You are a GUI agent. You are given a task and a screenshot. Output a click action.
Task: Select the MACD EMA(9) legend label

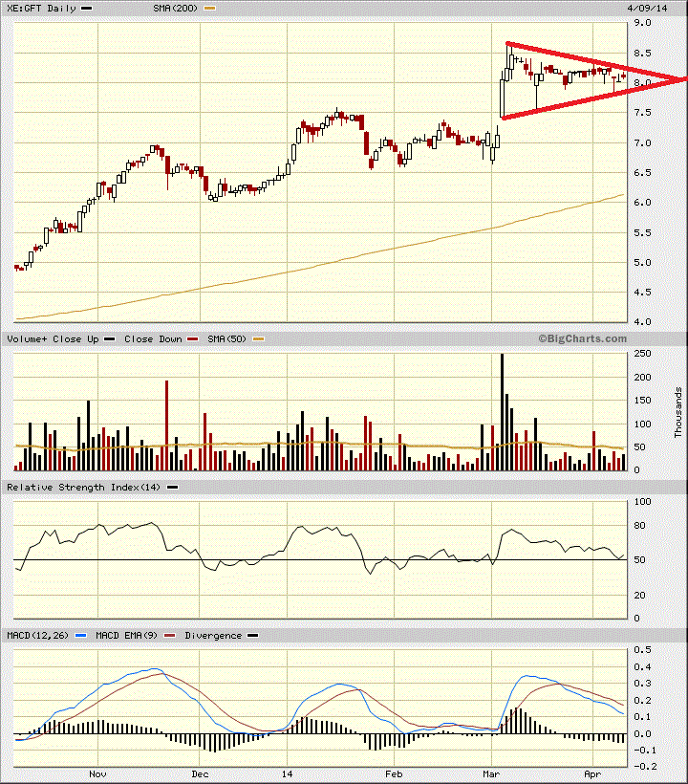(x=126, y=636)
